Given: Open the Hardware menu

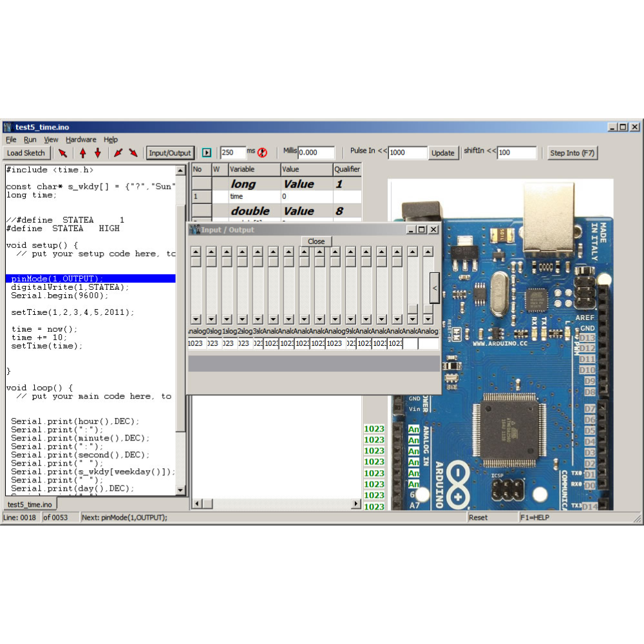Looking at the screenshot, I should click(x=81, y=140).
